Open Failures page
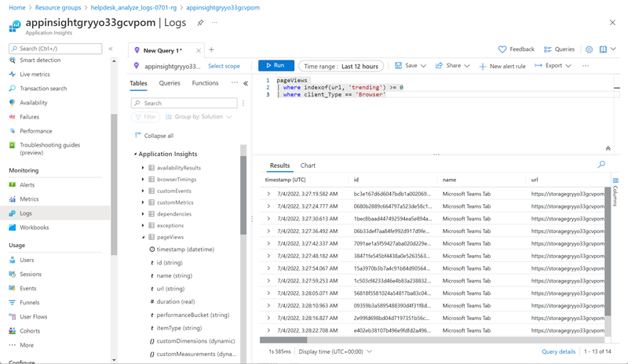 pyautogui.click(x=30, y=117)
